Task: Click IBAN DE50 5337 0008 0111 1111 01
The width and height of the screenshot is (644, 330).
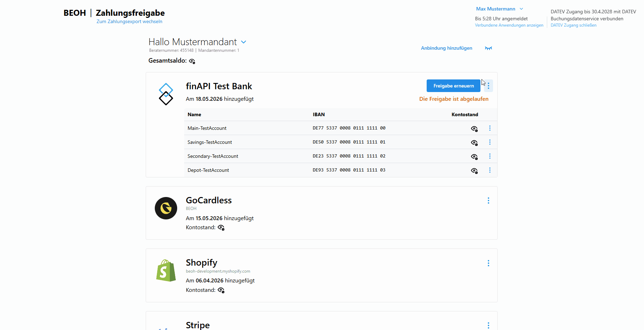Action: 349,142
